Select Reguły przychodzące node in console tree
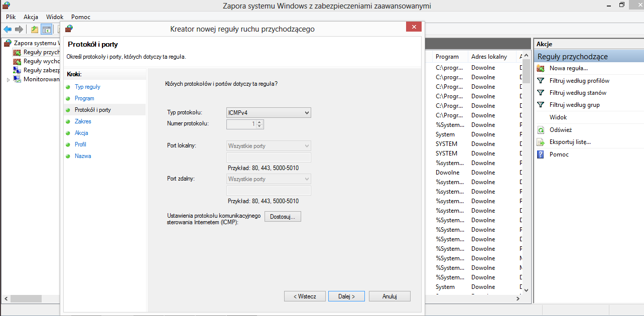 [x=37, y=52]
